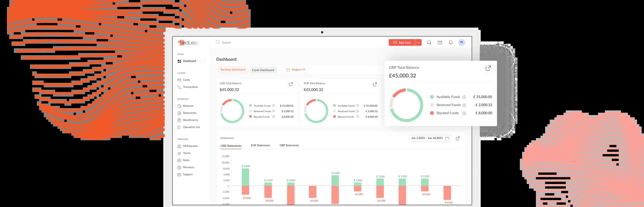Show info for USD Reserved Funds

(273, 111)
